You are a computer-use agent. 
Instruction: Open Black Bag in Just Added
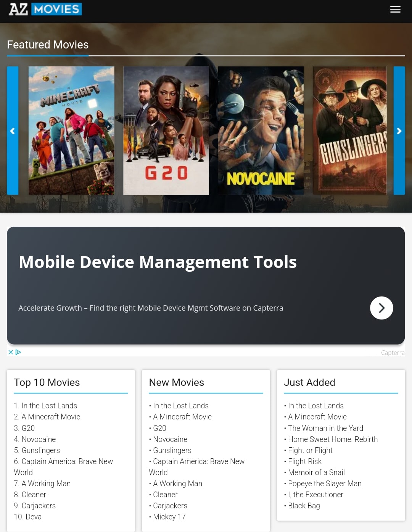click(304, 506)
